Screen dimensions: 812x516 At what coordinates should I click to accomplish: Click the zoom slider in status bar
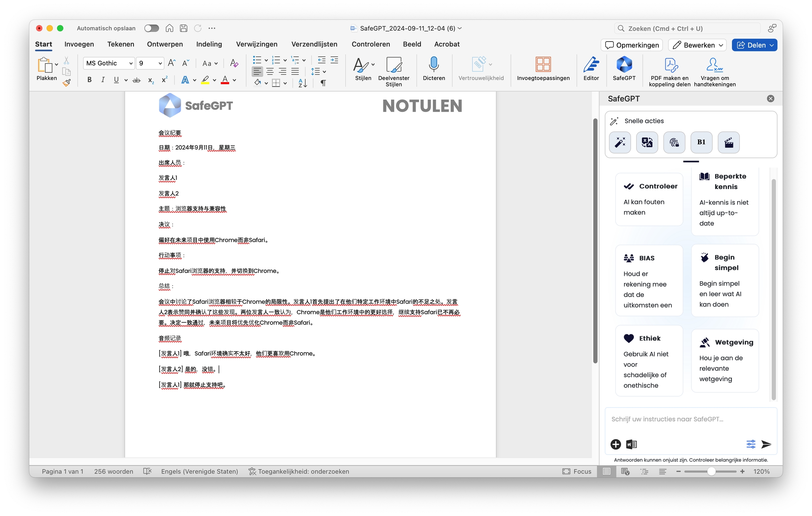click(711, 471)
